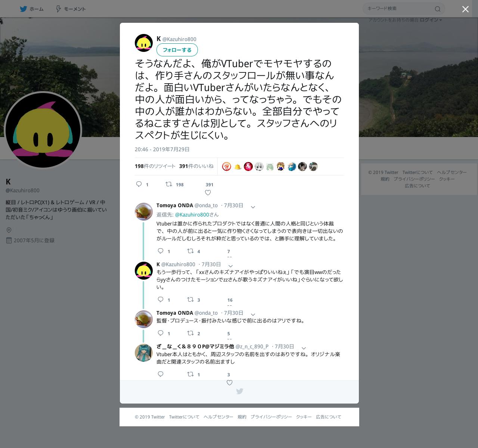The height and width of the screenshot is (448, 478).
Task: Click the Twitter bird logo at the bottom of the modal
Action: tap(239, 391)
